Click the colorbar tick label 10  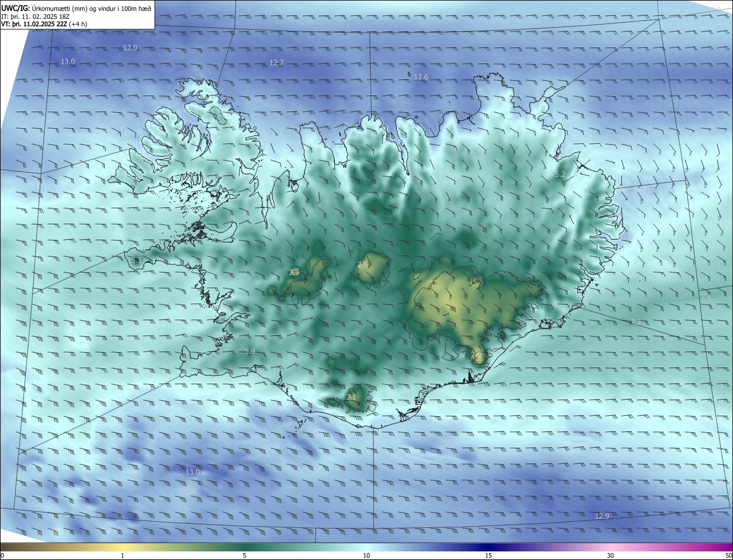[x=366, y=555]
